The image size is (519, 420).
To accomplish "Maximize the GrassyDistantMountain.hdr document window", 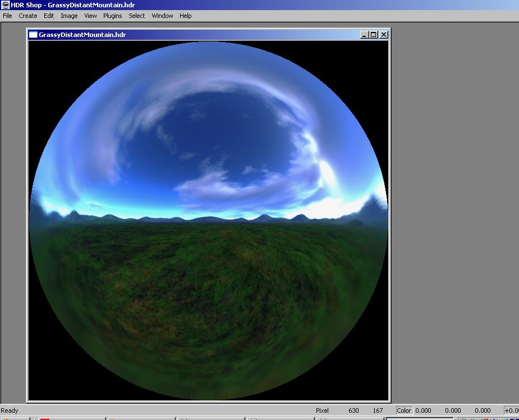I will (x=374, y=35).
